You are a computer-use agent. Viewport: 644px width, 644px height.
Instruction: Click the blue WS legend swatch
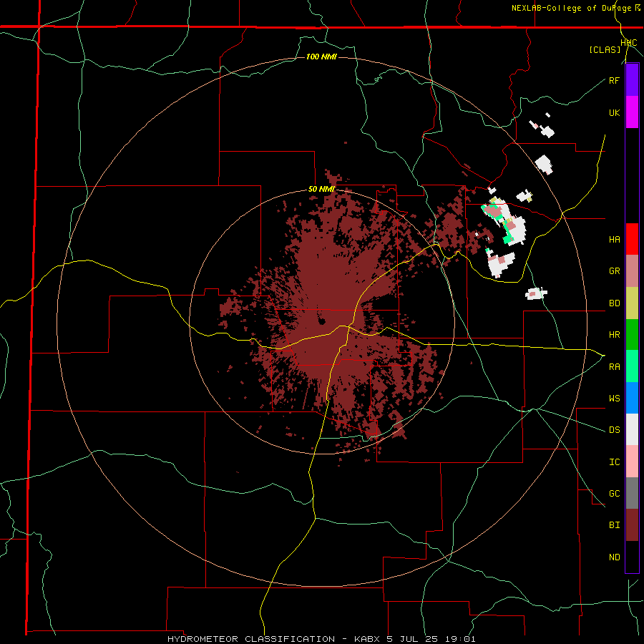(632, 398)
